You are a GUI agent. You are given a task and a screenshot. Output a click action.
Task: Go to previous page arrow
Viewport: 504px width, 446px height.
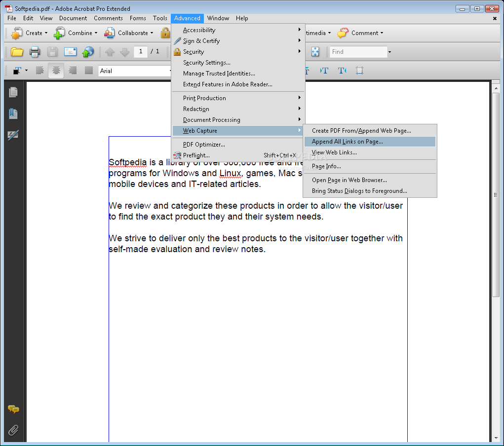110,52
